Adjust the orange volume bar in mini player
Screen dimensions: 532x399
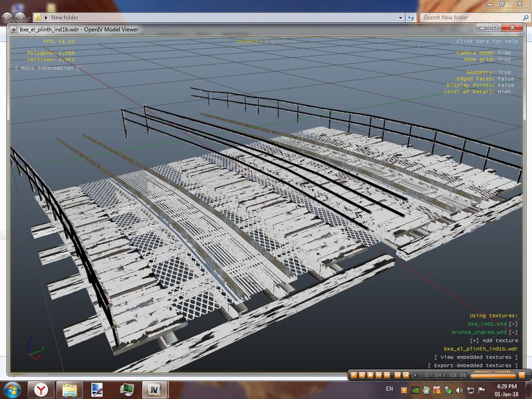coord(493,375)
